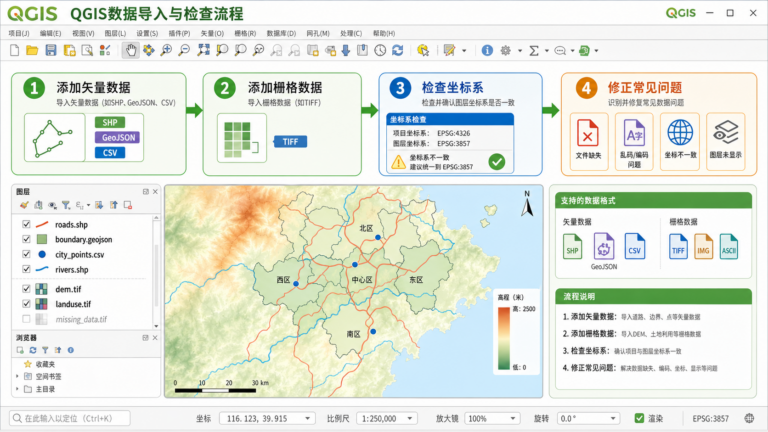Toggle editing with the pencil icon

(x=449, y=50)
